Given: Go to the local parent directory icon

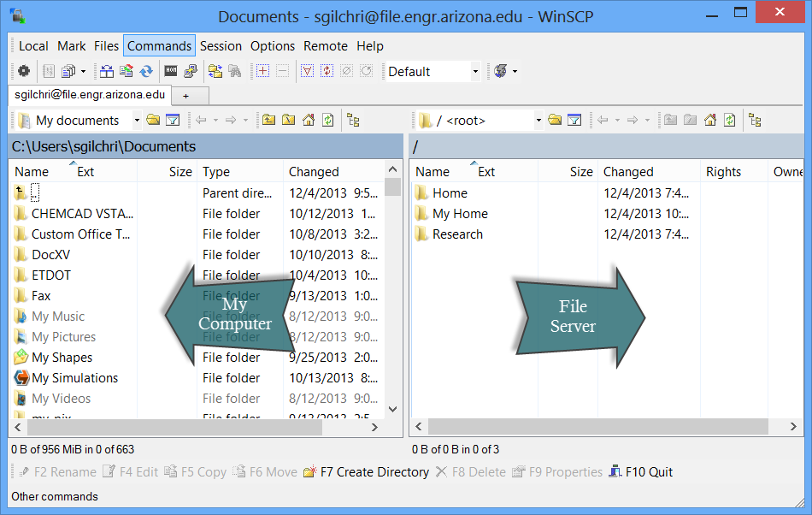Looking at the screenshot, I should tap(268, 121).
